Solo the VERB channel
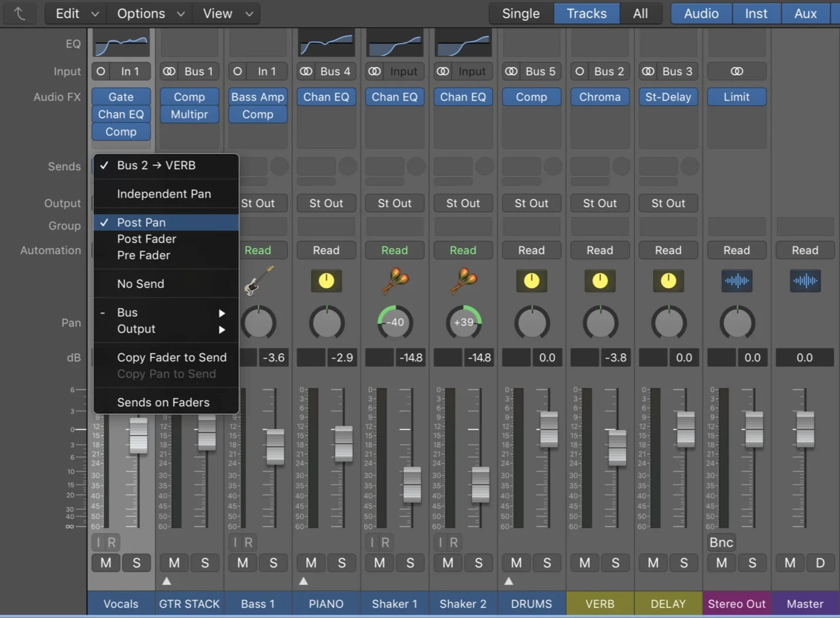The image size is (840, 618). 615,563
